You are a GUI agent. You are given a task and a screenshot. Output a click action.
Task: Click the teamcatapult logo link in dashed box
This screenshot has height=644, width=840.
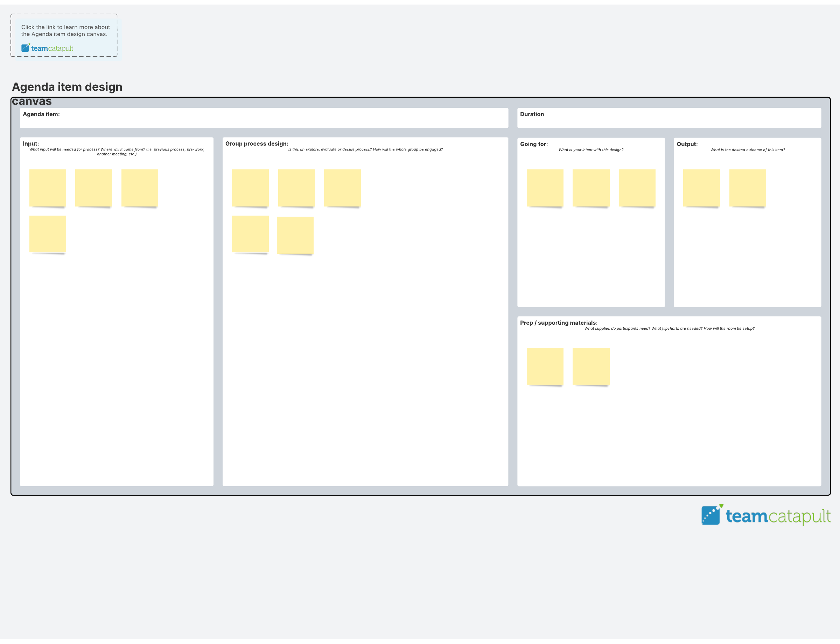pos(47,48)
